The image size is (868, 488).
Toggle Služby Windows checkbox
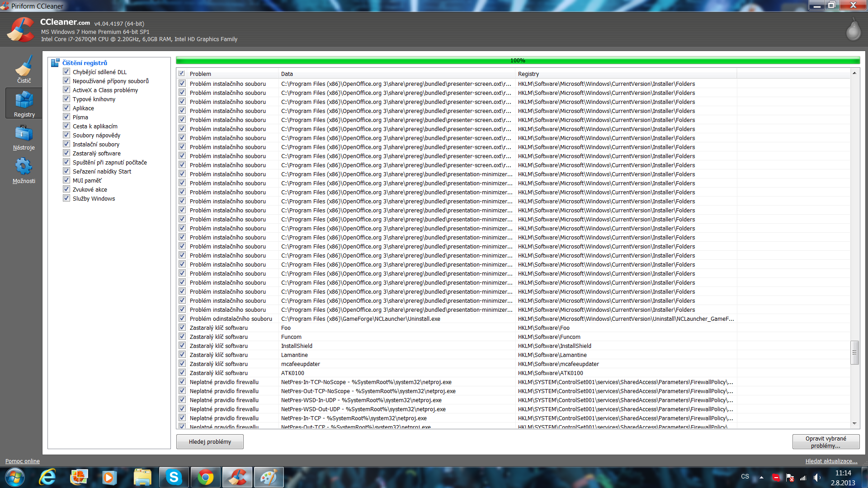coord(66,198)
